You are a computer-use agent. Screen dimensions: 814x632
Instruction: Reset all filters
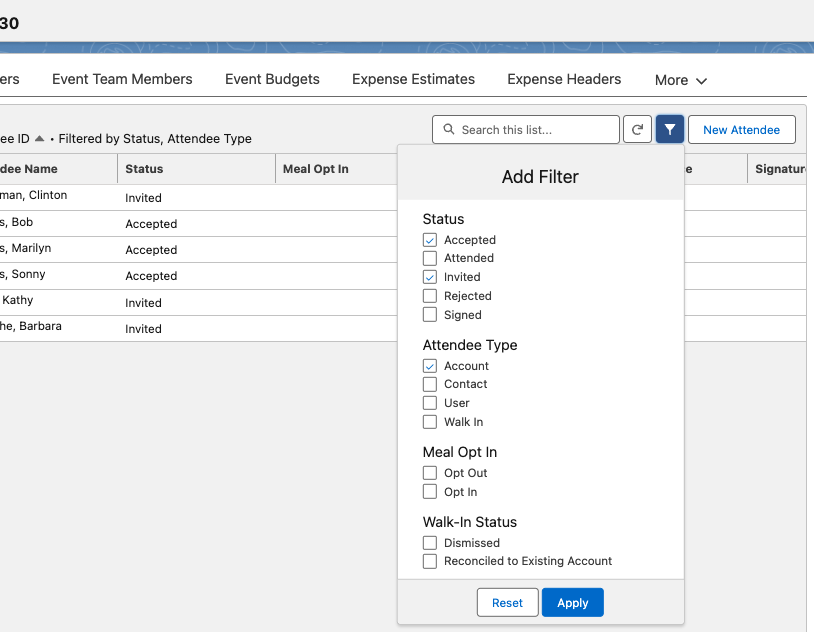click(x=507, y=603)
